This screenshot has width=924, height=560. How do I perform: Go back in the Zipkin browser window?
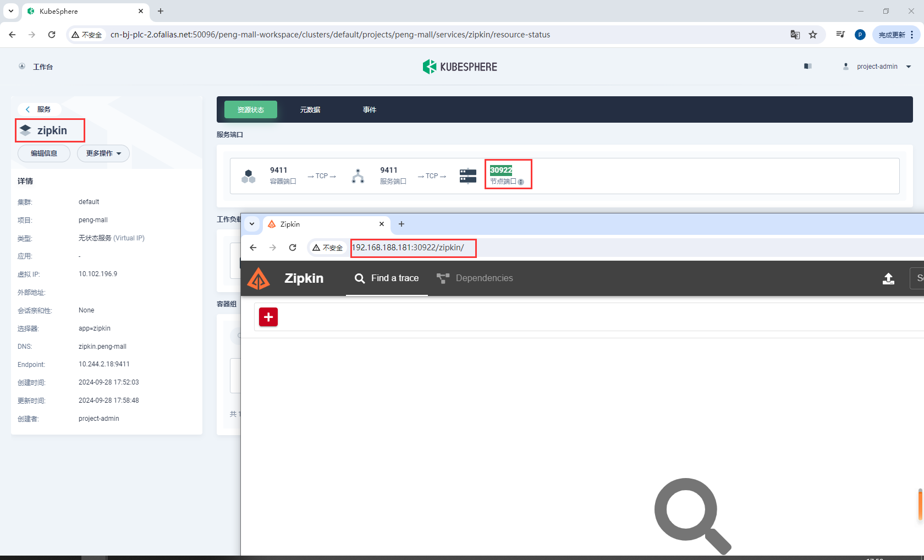pyautogui.click(x=253, y=248)
